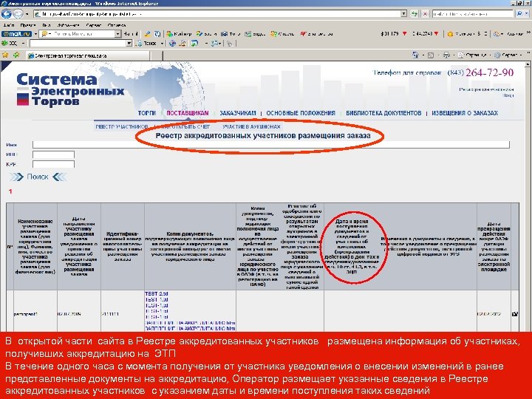Run the search with the magnifier icon
The height and width of the screenshot is (399, 532).
(x=519, y=14)
